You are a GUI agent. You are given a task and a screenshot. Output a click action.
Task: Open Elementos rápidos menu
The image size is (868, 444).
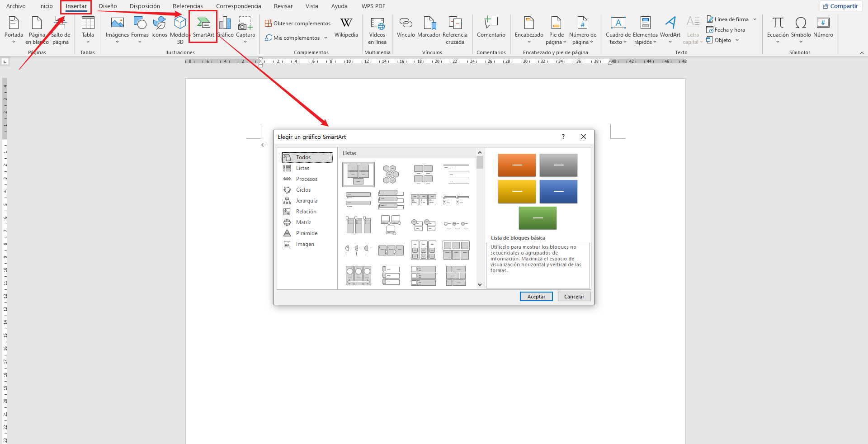645,30
